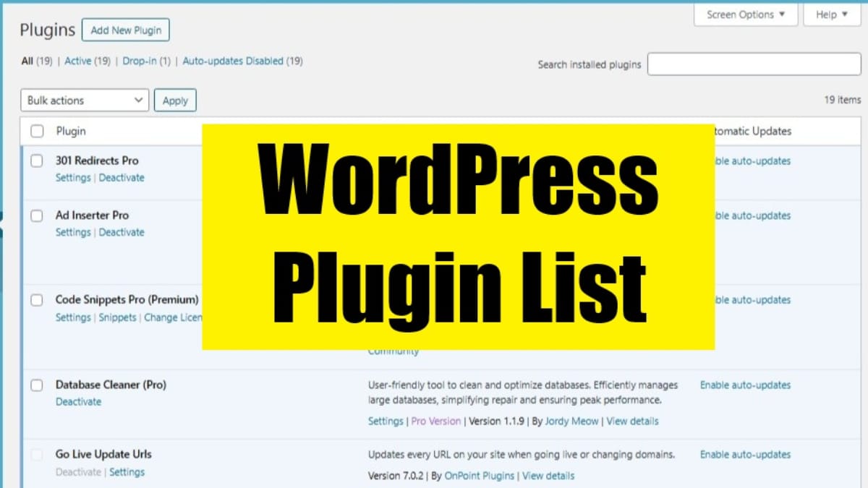The height and width of the screenshot is (488, 868).
Task: Click the Add New Plugin button
Action: click(x=125, y=30)
